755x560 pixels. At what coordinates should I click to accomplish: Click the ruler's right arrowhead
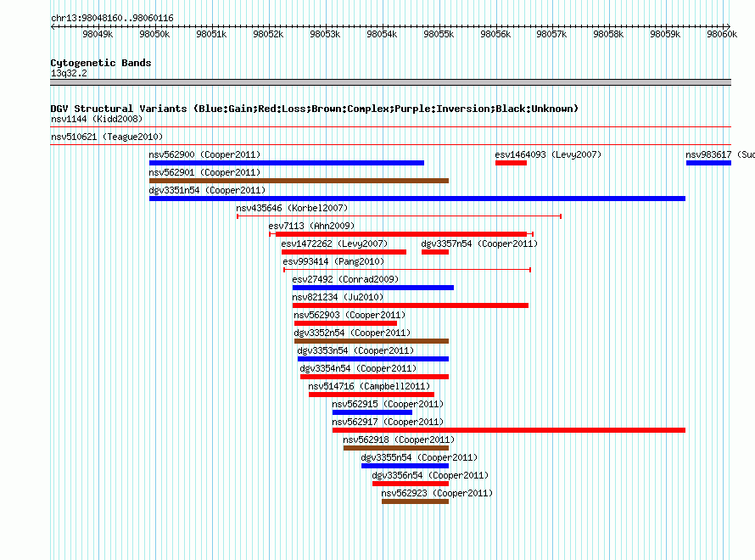point(729,26)
